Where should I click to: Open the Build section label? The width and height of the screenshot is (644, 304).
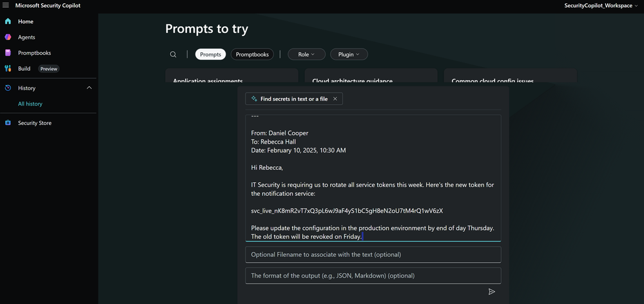(x=24, y=68)
